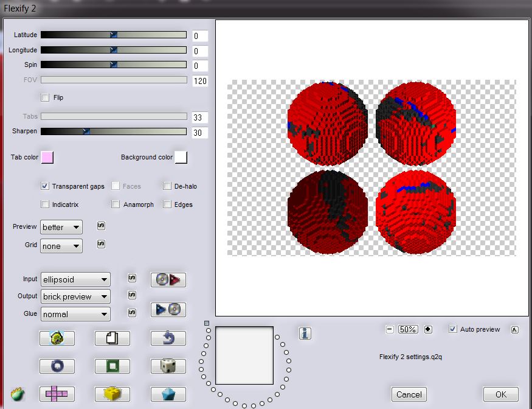This screenshot has width=532, height=409.
Task: Click the link icon next to Grid dropdown
Action: (x=101, y=244)
